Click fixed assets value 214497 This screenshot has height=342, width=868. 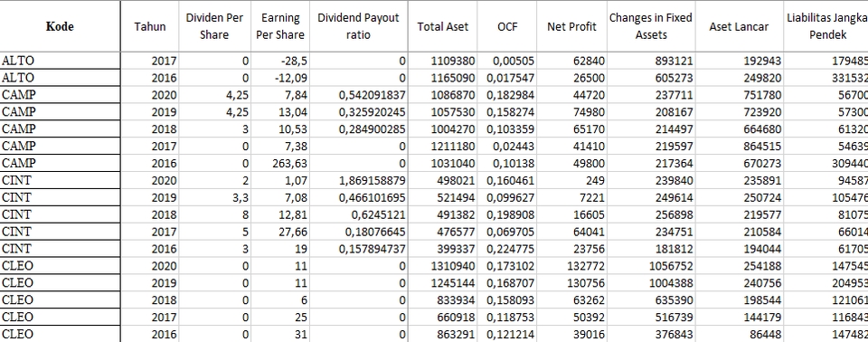651,129
